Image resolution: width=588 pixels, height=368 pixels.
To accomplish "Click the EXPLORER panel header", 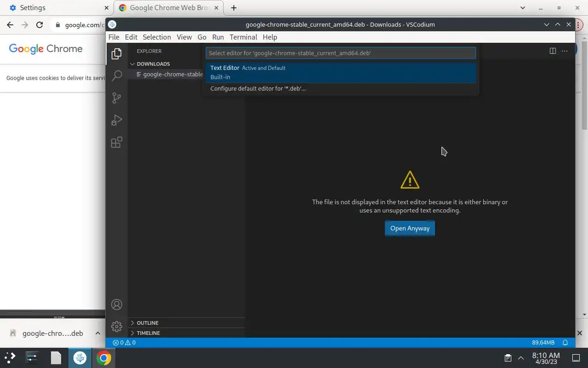I will (x=149, y=51).
